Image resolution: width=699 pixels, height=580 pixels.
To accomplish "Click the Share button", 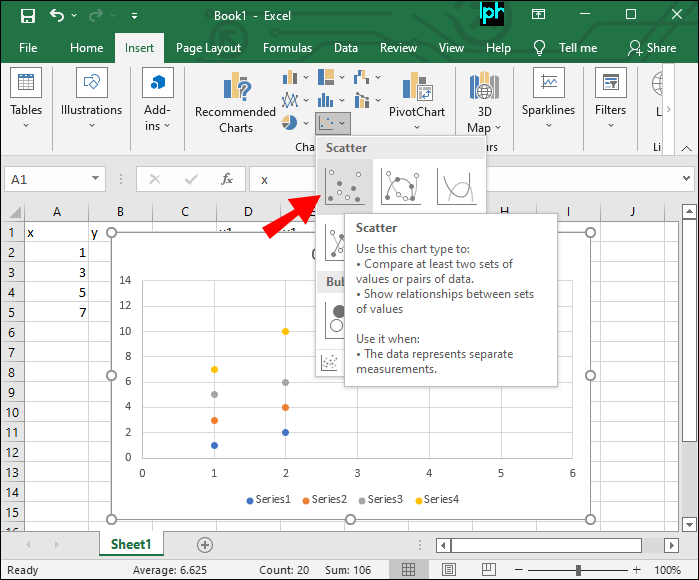I will 651,48.
